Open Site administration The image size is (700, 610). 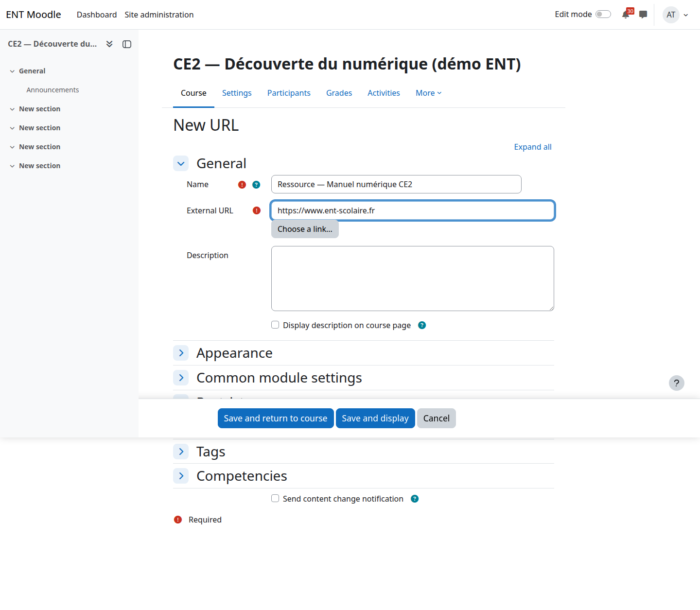[159, 15]
